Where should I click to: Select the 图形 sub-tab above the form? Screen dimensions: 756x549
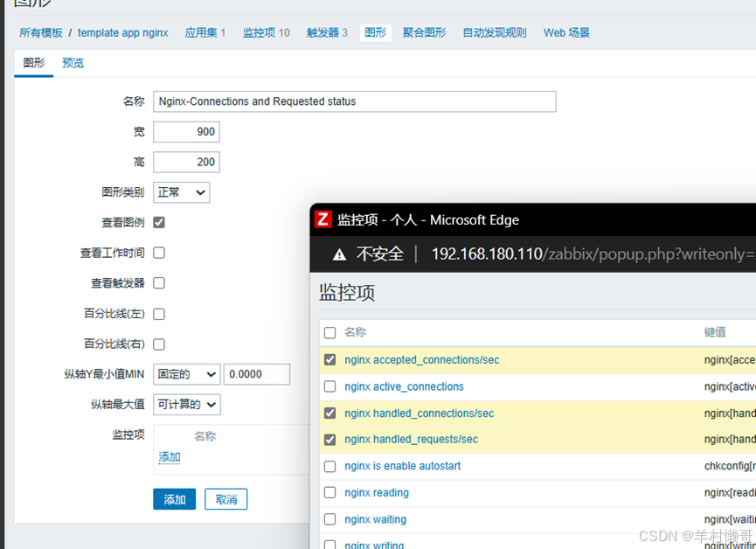34,63
